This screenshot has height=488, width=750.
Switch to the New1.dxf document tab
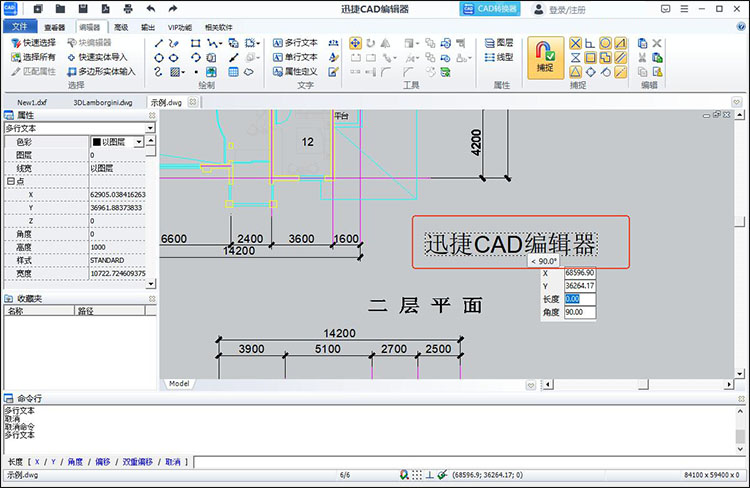pos(32,102)
